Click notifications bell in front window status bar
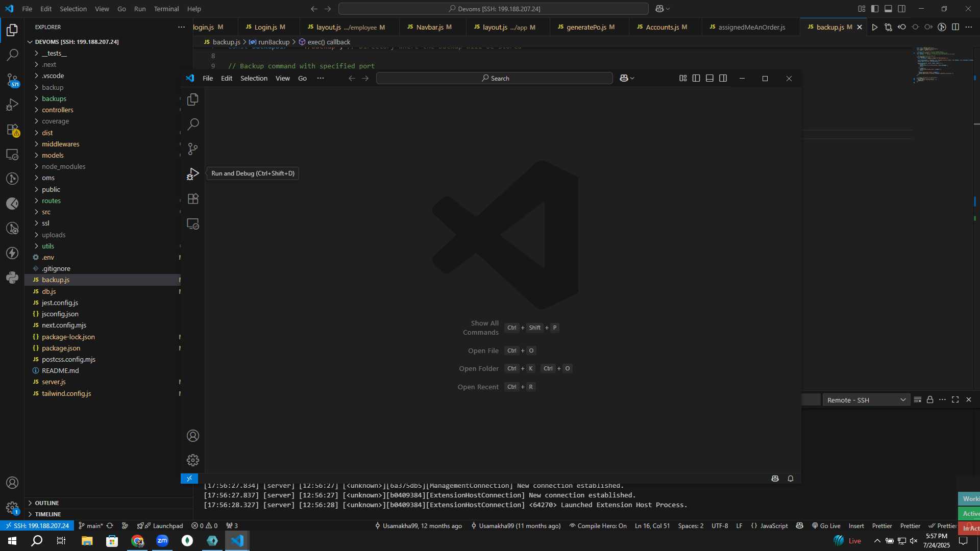 click(x=791, y=479)
